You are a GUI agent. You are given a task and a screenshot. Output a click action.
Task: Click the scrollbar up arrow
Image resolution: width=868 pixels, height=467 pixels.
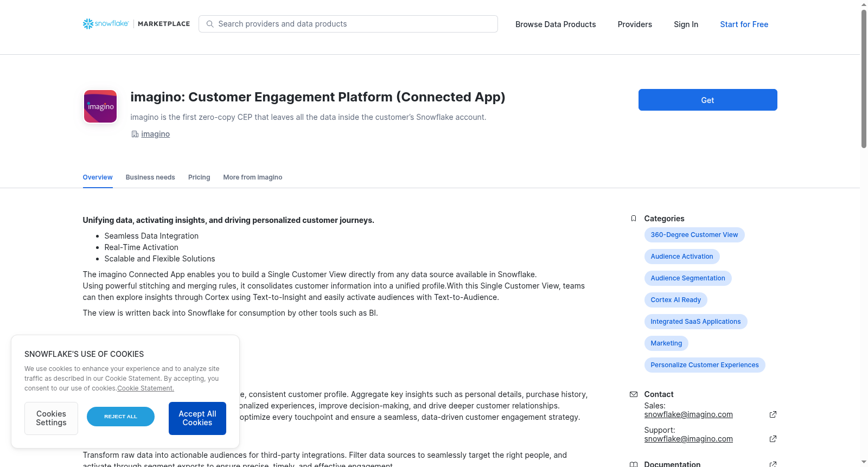point(864,4)
